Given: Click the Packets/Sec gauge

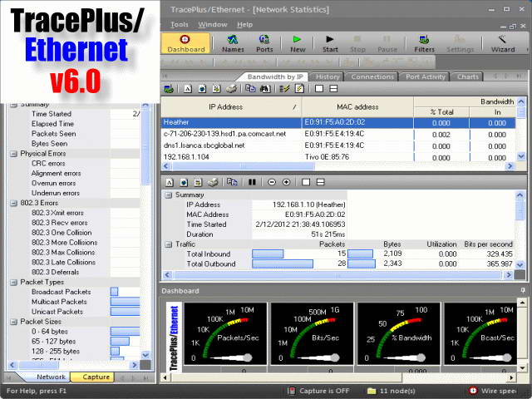Looking at the screenshot, I should [x=225, y=334].
